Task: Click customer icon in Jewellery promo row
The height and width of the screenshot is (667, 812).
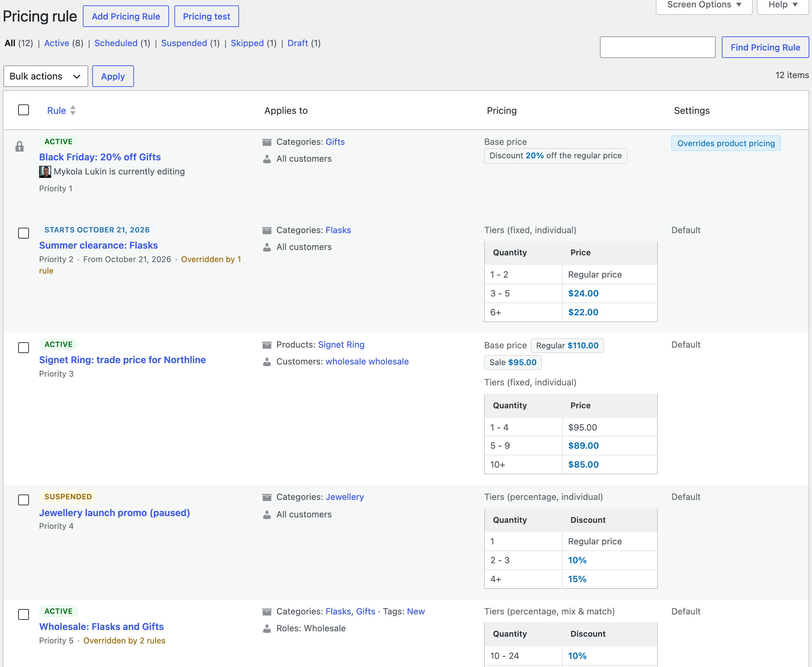Action: 267,514
